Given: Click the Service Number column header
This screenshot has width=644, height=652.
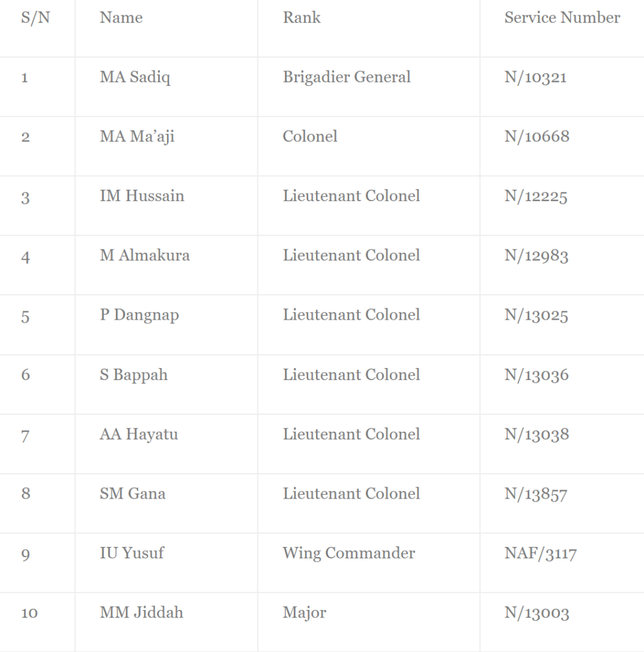Looking at the screenshot, I should pyautogui.click(x=562, y=17).
